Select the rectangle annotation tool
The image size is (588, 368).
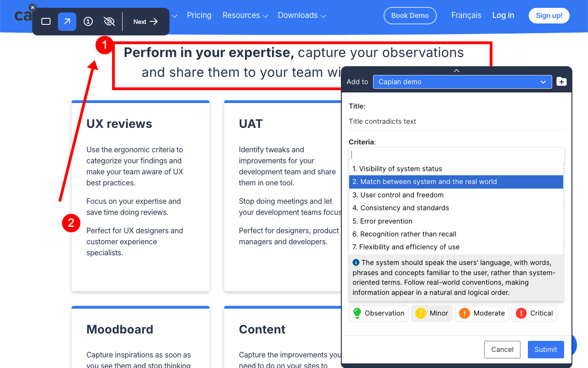(x=46, y=22)
